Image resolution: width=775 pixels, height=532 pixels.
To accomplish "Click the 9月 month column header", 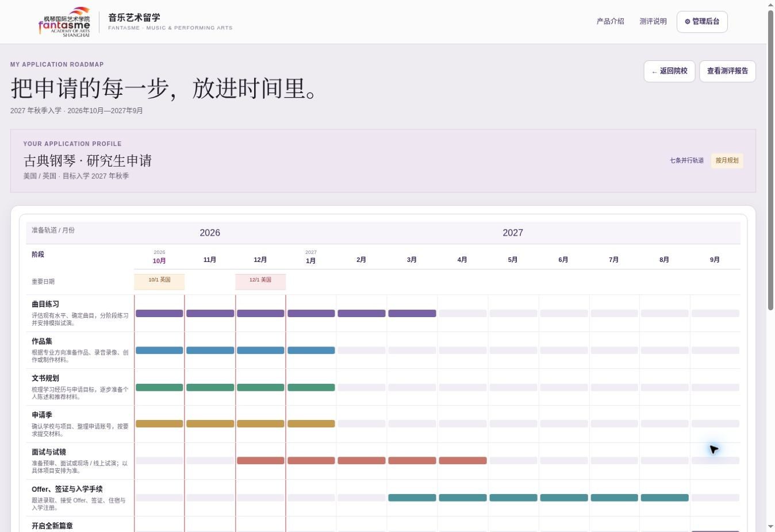I will pos(715,260).
